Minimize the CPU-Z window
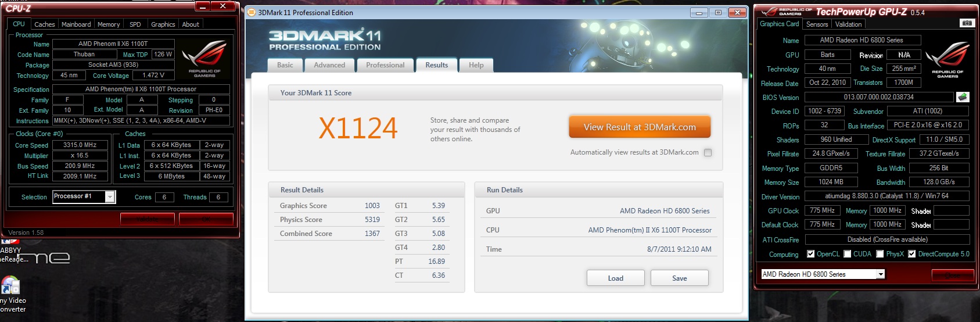Image resolution: width=980 pixels, height=322 pixels. [x=203, y=6]
